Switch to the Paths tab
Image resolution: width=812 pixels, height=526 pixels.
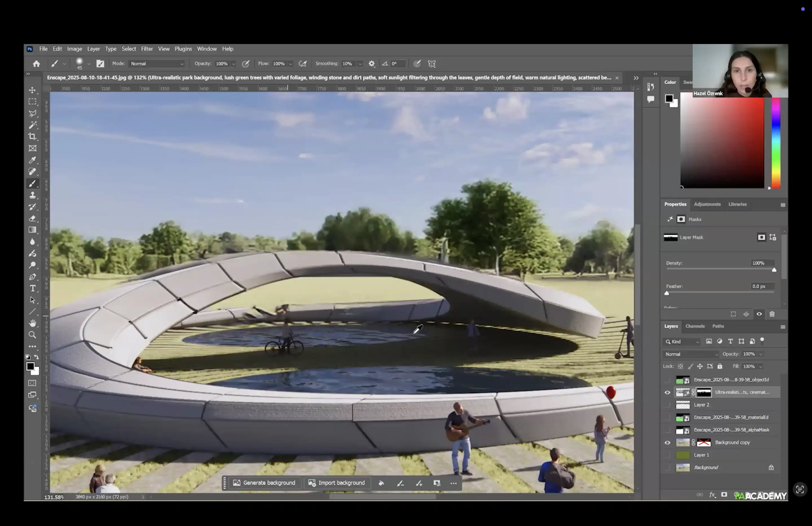pos(718,326)
